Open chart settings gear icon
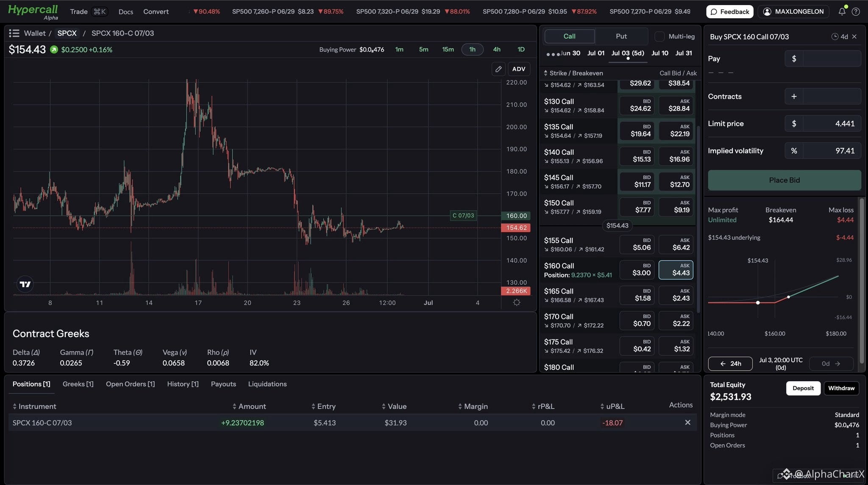 pos(516,302)
